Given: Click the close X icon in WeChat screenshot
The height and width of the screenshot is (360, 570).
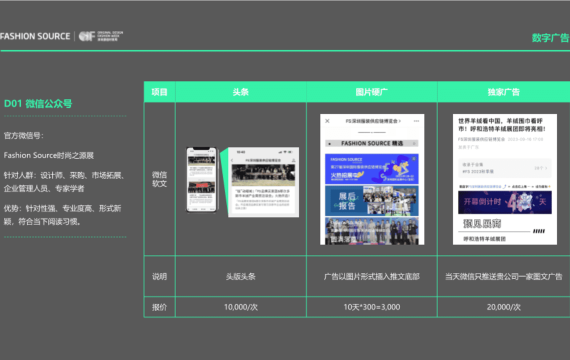Looking at the screenshot, I should click(327, 121).
